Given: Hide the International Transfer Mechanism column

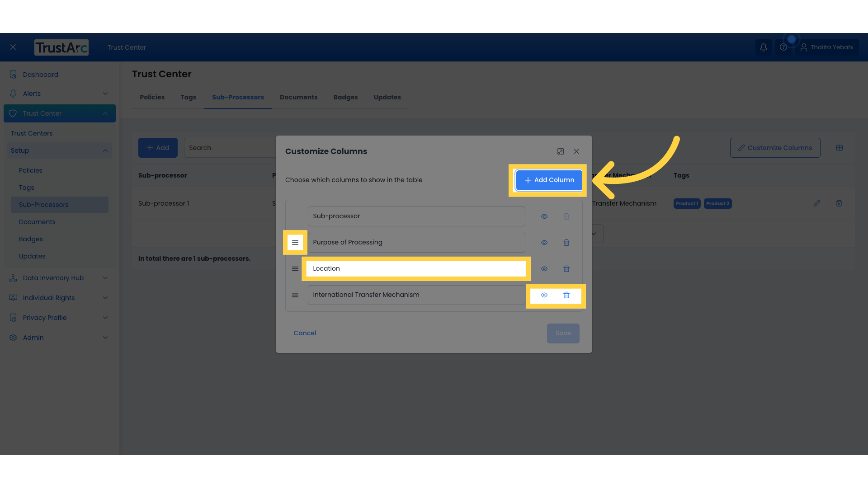Looking at the screenshot, I should coord(544,295).
